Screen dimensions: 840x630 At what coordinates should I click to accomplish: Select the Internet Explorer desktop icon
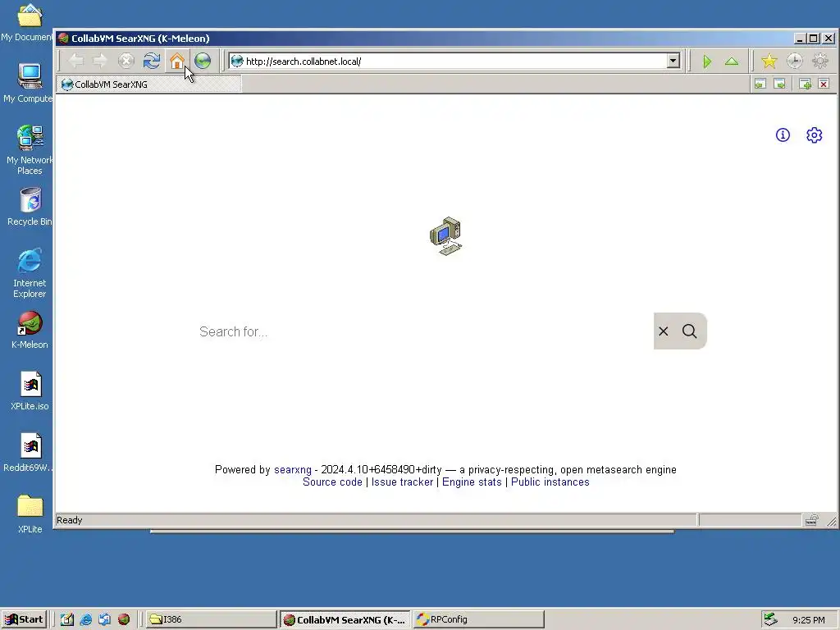pos(30,272)
